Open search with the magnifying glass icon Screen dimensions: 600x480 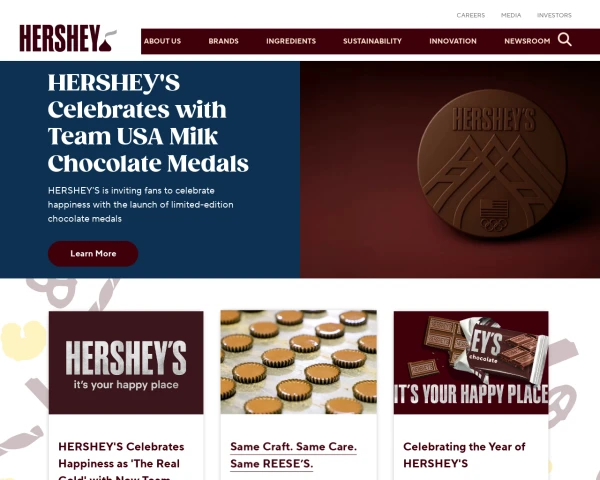point(564,39)
